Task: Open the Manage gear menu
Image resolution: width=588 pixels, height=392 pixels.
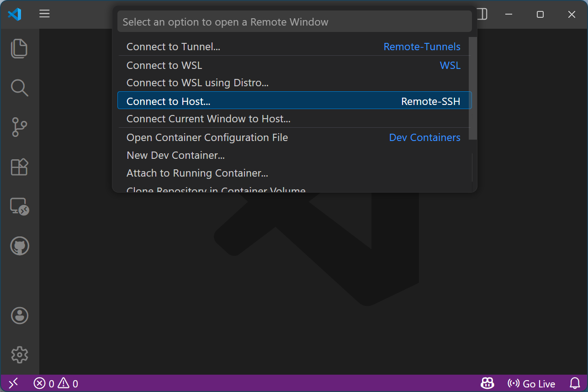Action: coord(19,355)
